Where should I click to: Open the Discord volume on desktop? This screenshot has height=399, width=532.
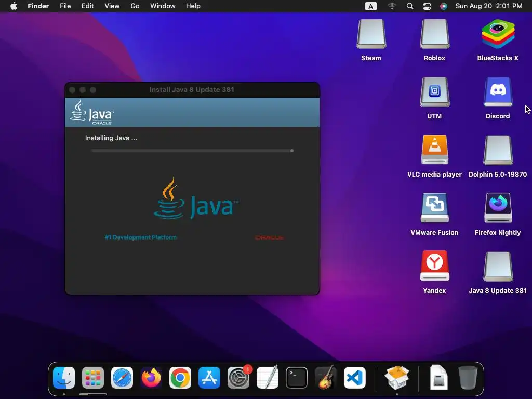[498, 92]
